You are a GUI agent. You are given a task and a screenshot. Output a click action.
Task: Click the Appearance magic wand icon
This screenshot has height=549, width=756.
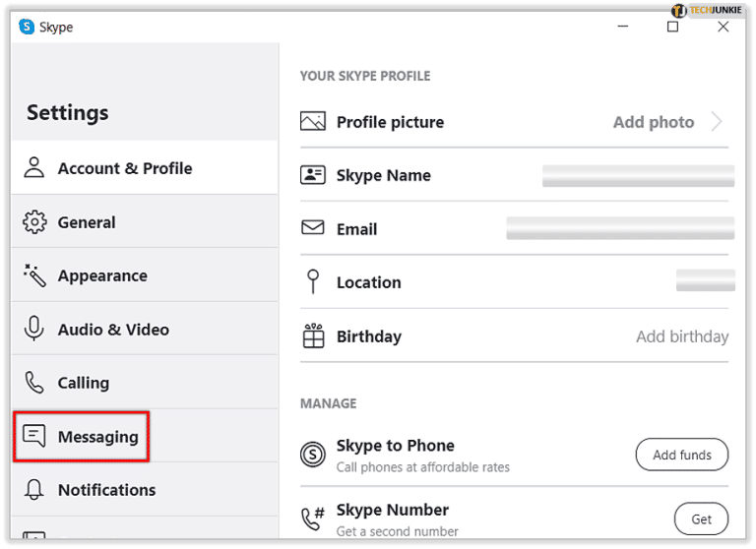click(34, 275)
